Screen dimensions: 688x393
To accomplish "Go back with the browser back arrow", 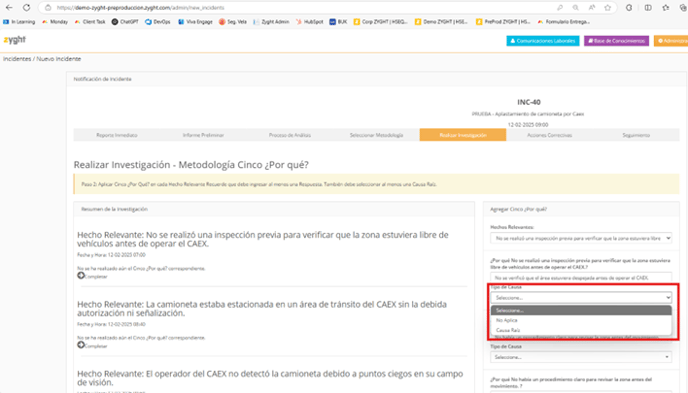I will (9, 7).
